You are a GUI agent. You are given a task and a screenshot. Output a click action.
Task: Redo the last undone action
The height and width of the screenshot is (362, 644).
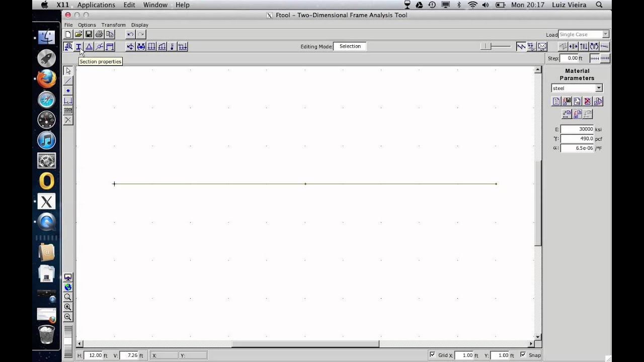[141, 34]
